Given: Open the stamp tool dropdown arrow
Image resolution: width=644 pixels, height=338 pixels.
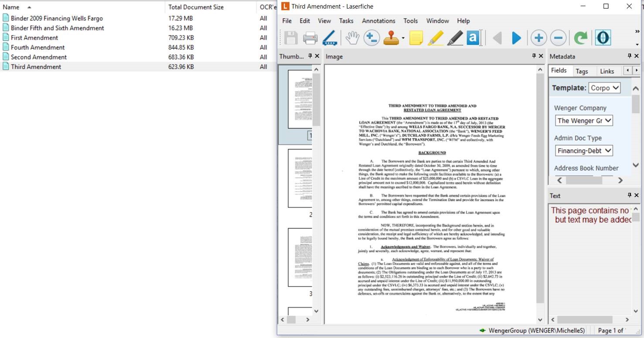Looking at the screenshot, I should tap(403, 38).
